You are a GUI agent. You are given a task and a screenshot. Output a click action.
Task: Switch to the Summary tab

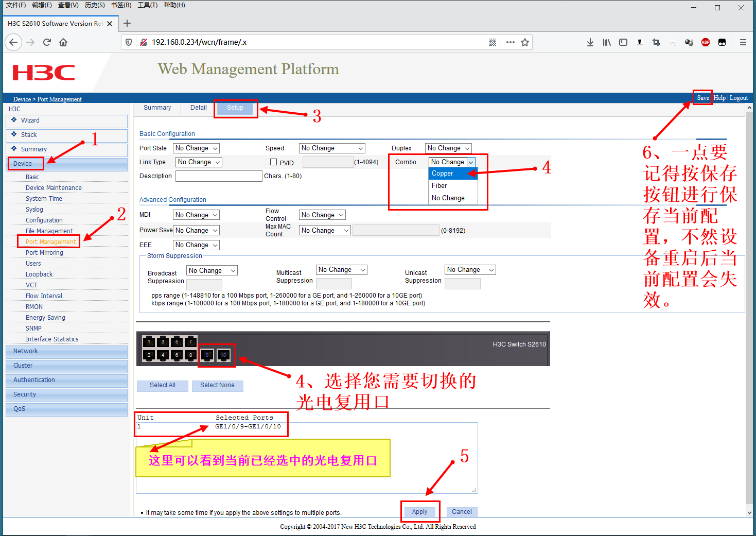pyautogui.click(x=157, y=108)
